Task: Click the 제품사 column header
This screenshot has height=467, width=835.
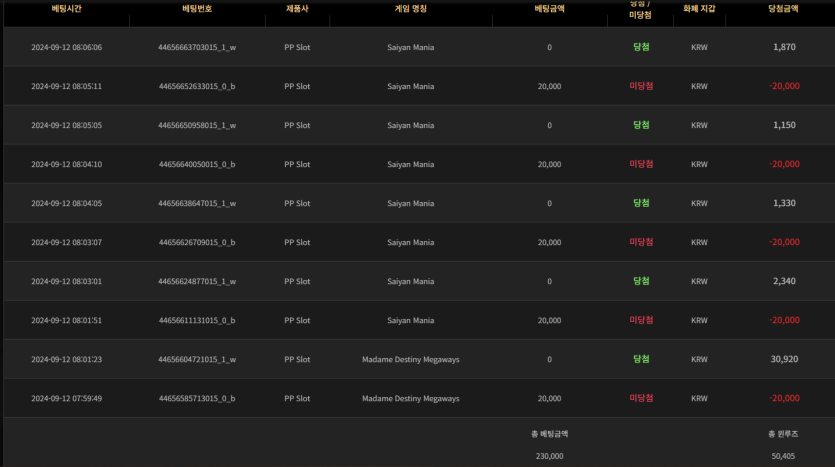Action: [x=297, y=8]
